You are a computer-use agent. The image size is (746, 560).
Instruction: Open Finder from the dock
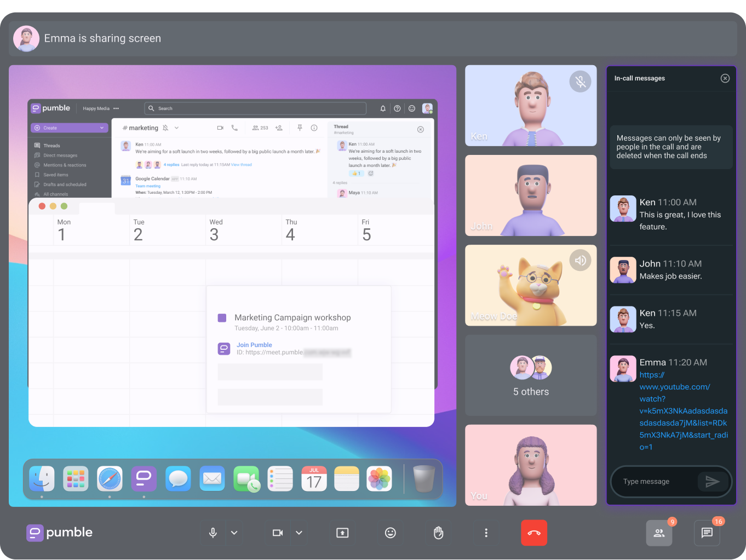tap(42, 478)
